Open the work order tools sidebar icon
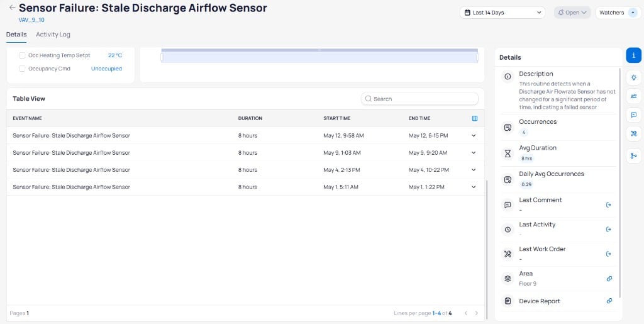The image size is (644, 324). (x=633, y=133)
